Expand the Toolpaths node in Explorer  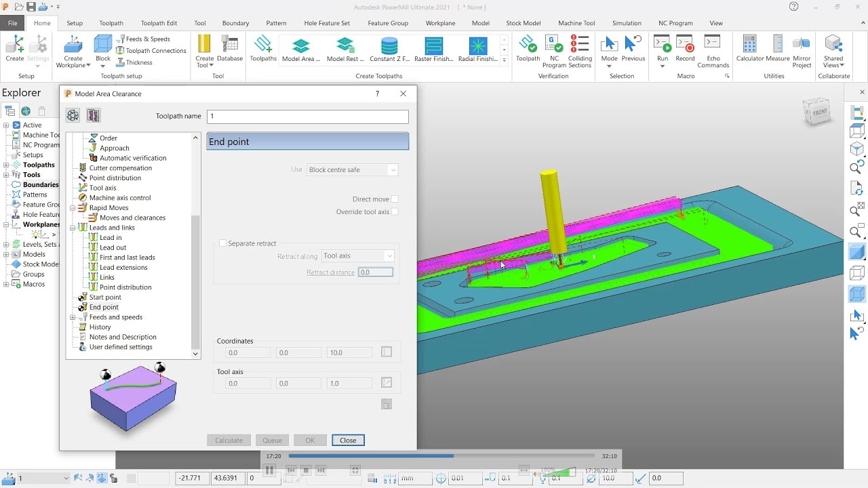pos(6,165)
